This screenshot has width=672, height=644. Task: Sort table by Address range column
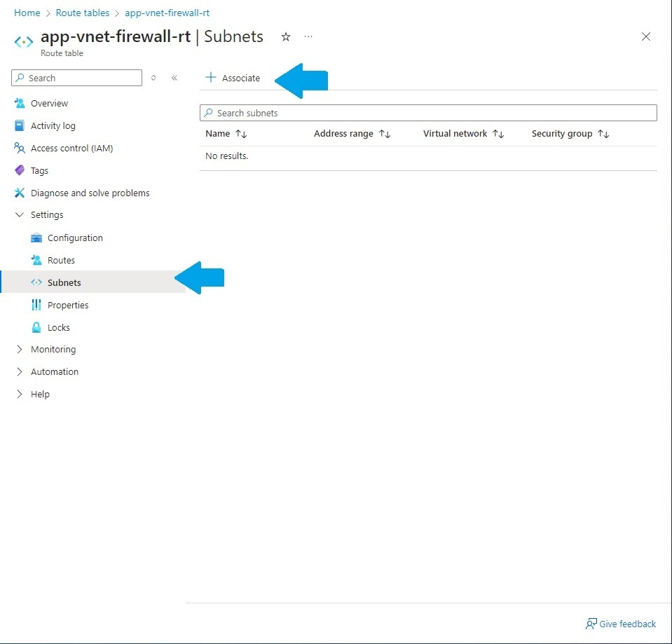352,134
